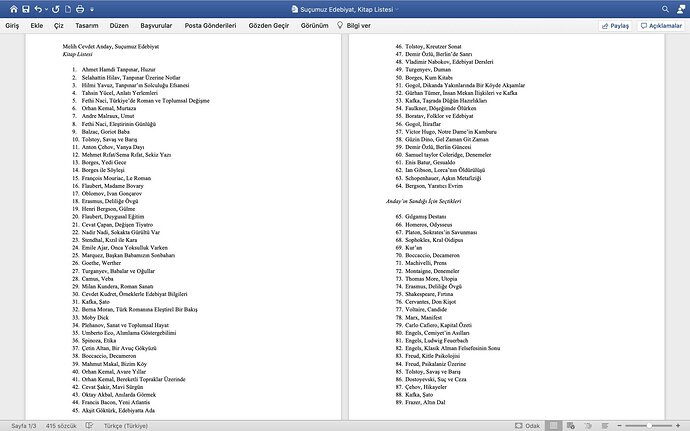Click the heading 'Melih Cevdet Anday, Suçumuz Edebiyat'
The image size is (690, 431).
pyautogui.click(x=111, y=46)
